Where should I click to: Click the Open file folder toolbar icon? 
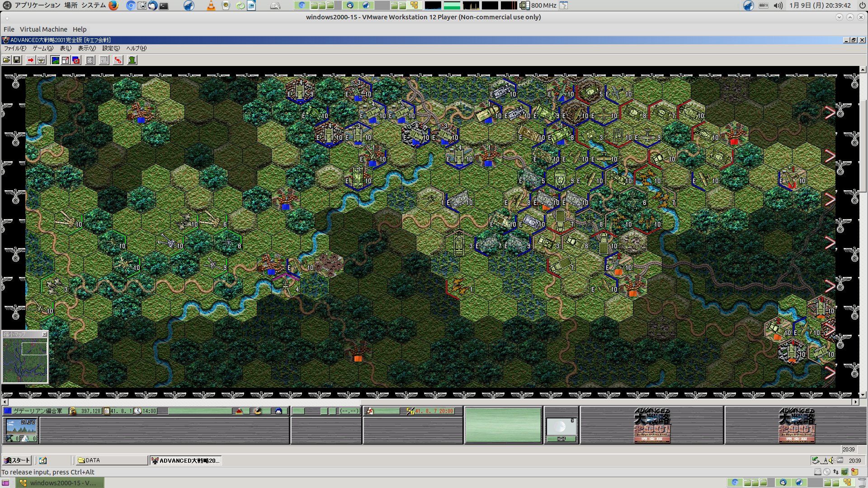[6, 60]
